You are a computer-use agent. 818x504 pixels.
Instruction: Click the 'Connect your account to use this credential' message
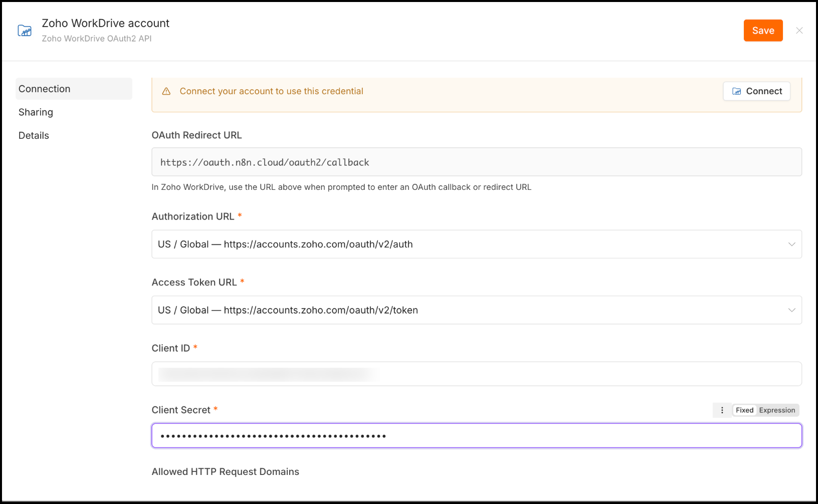tap(271, 91)
